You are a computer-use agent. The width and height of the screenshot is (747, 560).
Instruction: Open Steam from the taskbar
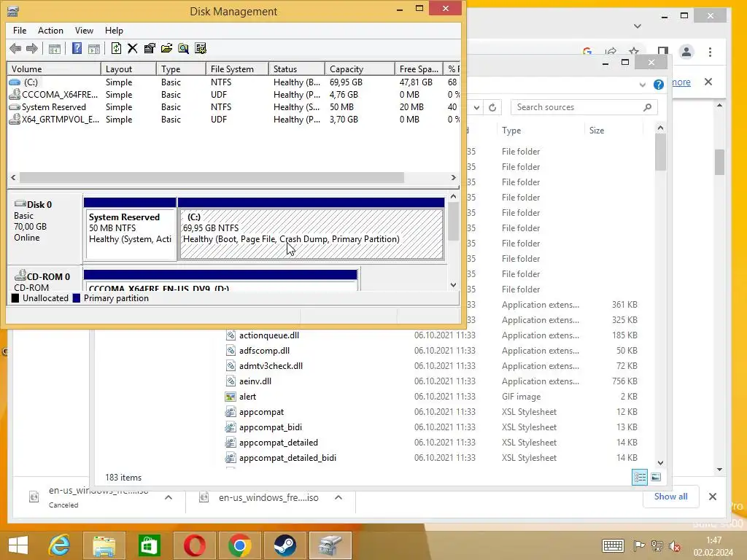coord(285,545)
